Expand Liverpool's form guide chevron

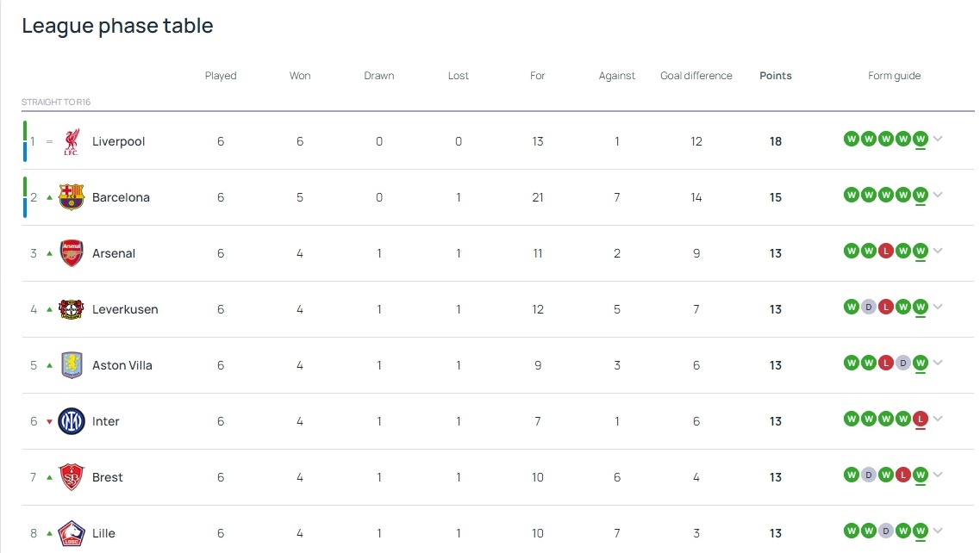(x=938, y=139)
